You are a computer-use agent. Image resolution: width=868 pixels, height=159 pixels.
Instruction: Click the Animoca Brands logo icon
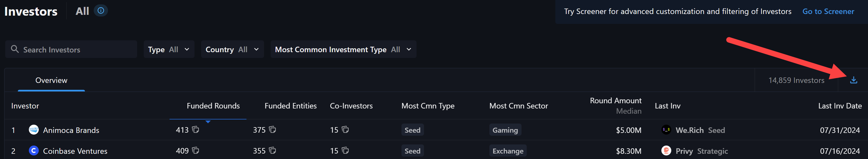click(x=34, y=130)
